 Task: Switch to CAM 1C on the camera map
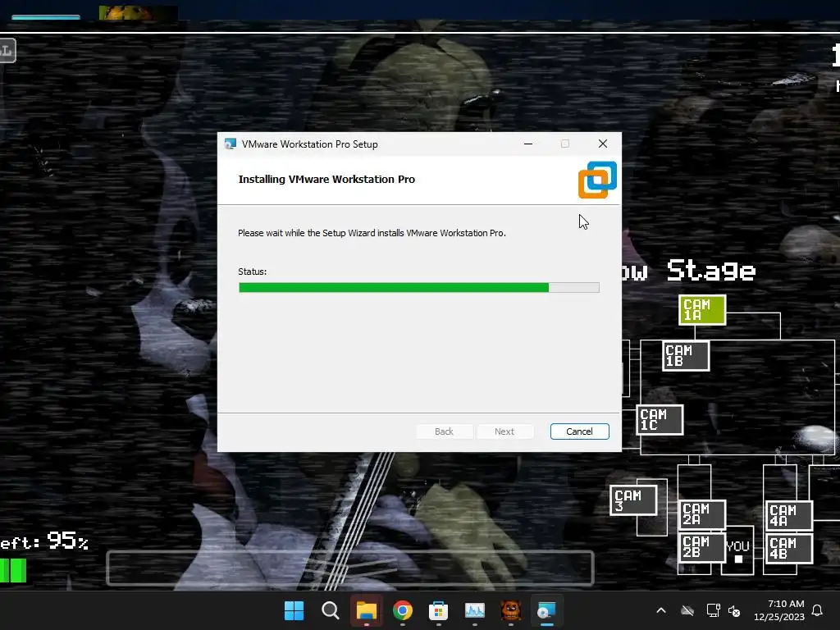click(660, 419)
